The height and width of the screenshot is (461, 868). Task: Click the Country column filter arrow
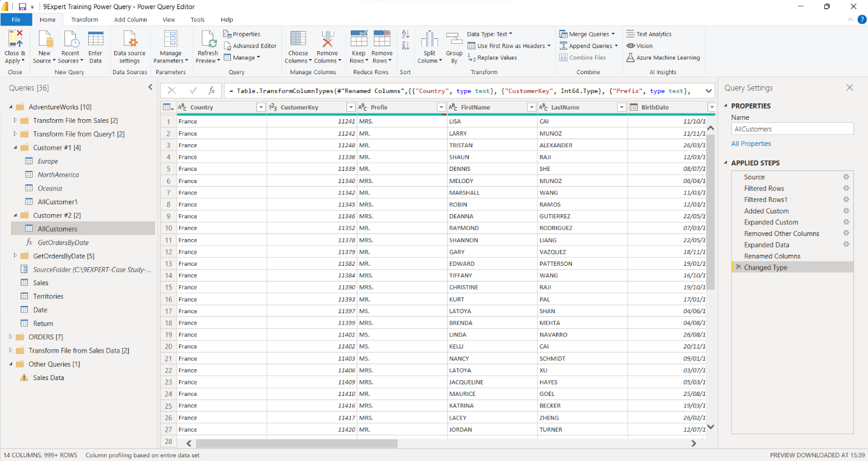pyautogui.click(x=261, y=106)
